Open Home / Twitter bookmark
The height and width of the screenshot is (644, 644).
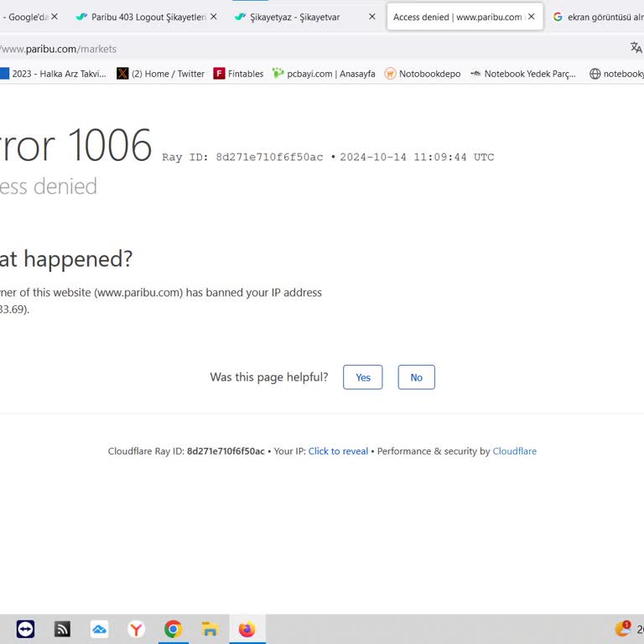click(x=161, y=74)
